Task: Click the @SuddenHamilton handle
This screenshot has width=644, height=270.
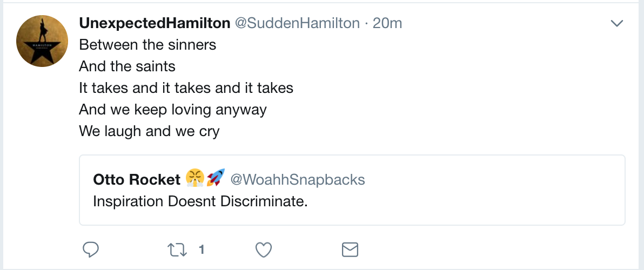Action: tap(296, 23)
